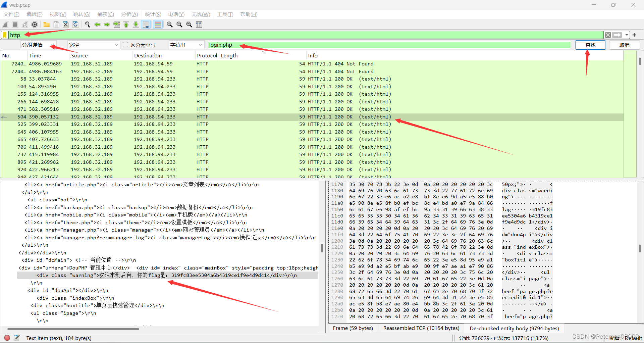Image resolution: width=644 pixels, height=343 pixels.
Task: Switch to De-chunked entity body tab
Action: click(x=514, y=328)
